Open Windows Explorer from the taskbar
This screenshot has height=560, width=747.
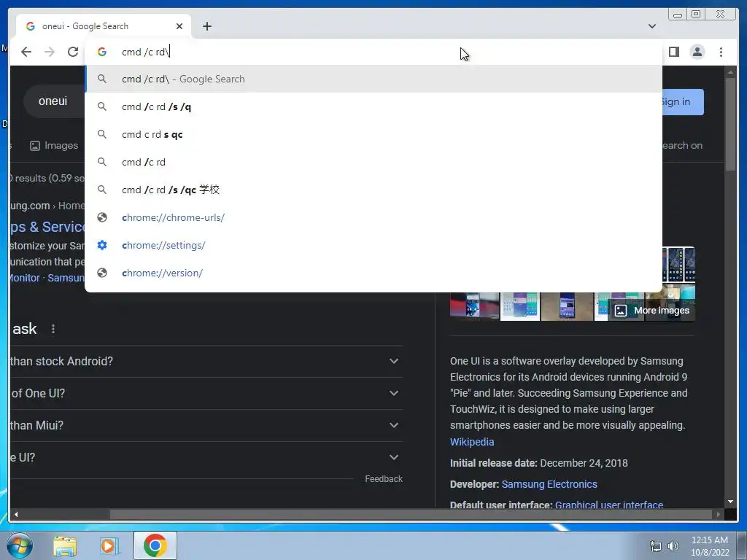[x=65, y=545]
